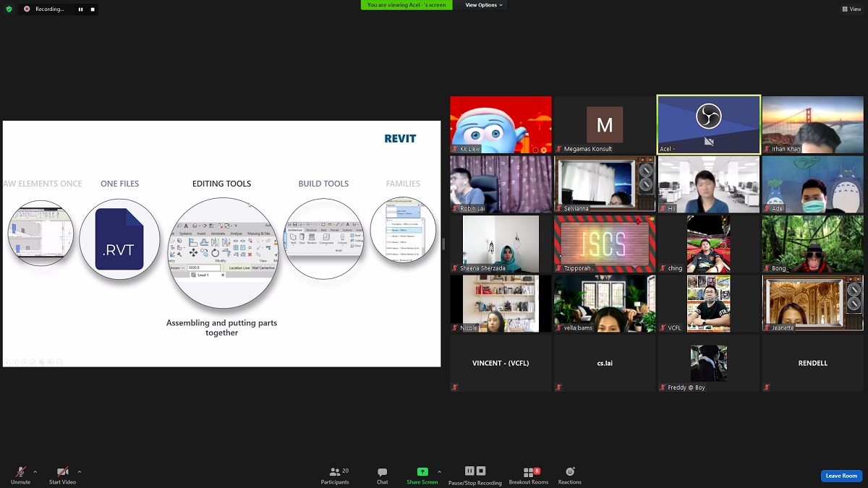Open the View Options dropdown
The width and height of the screenshot is (868, 488).
[x=484, y=5]
